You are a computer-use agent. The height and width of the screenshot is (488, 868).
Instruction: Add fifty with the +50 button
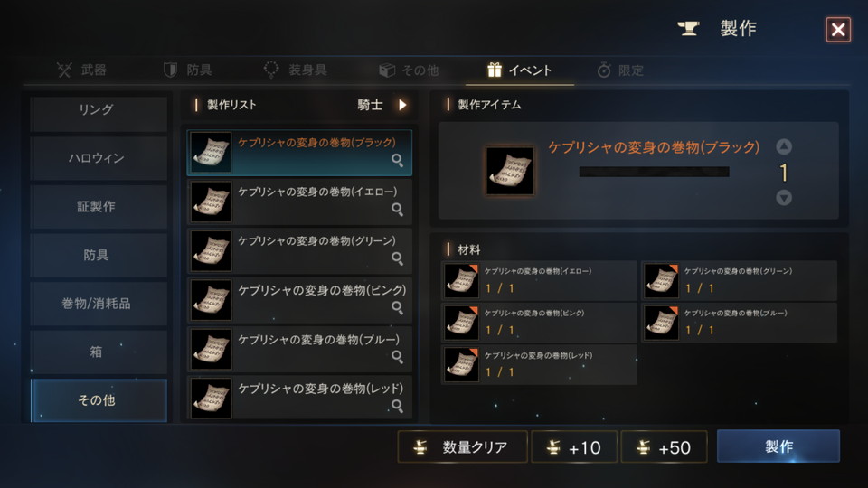pos(664,446)
